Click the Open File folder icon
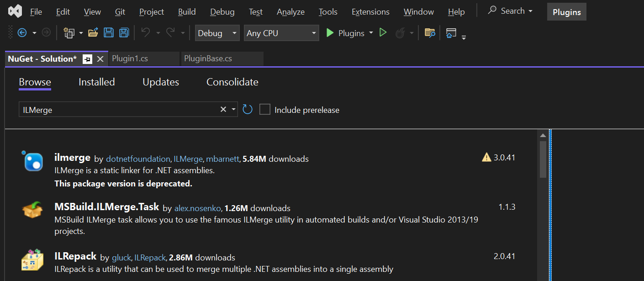Viewport: 644px width, 281px height. [x=93, y=33]
